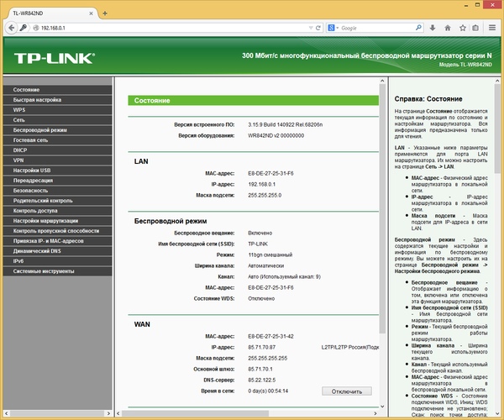Click the browser back arrow button
Viewport: 504px width, 420px height.
tap(10, 28)
